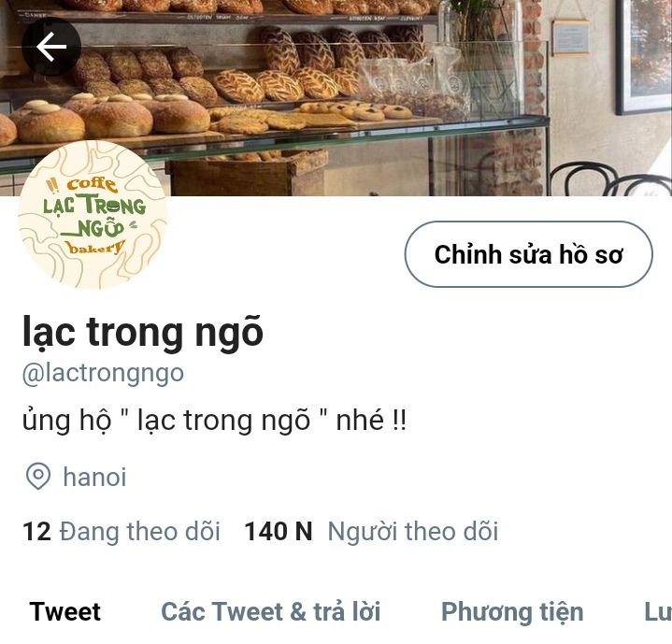Select the Tweet tab

point(64,611)
